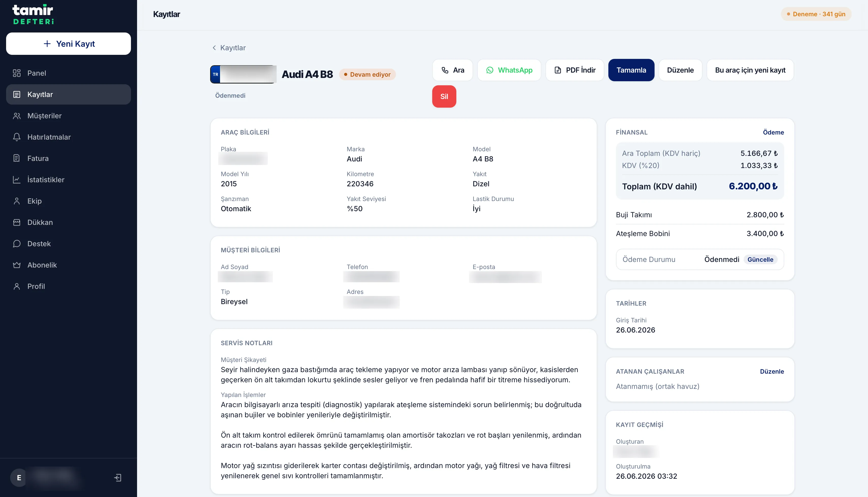Click the Ödeme link in Finansal card
This screenshot has width=868, height=497.
[773, 132]
